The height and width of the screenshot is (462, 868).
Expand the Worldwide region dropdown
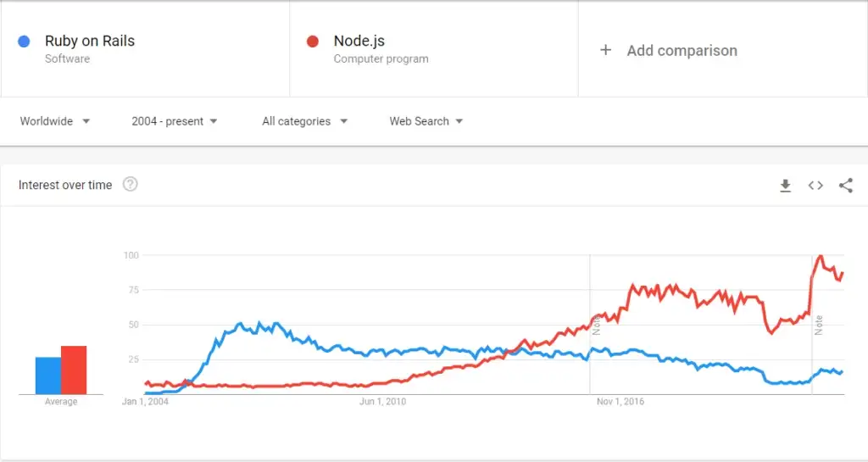pos(55,121)
